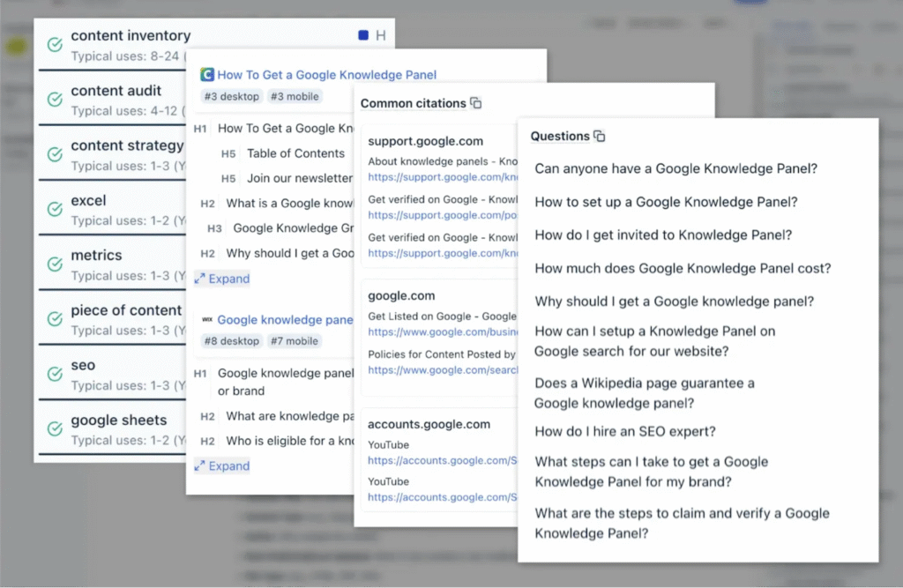This screenshot has height=588, width=903.
Task: Open the Wix Google knowledge panel article link
Action: [x=285, y=320]
